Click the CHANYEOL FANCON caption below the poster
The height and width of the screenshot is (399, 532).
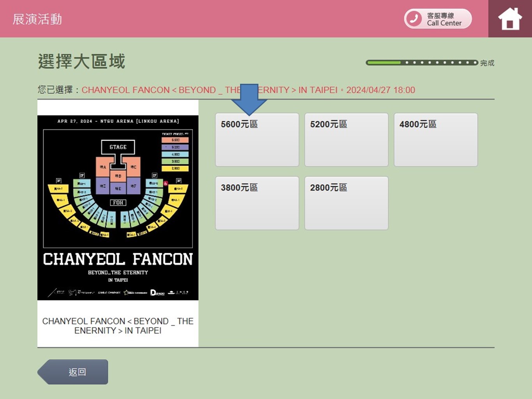pos(118,326)
